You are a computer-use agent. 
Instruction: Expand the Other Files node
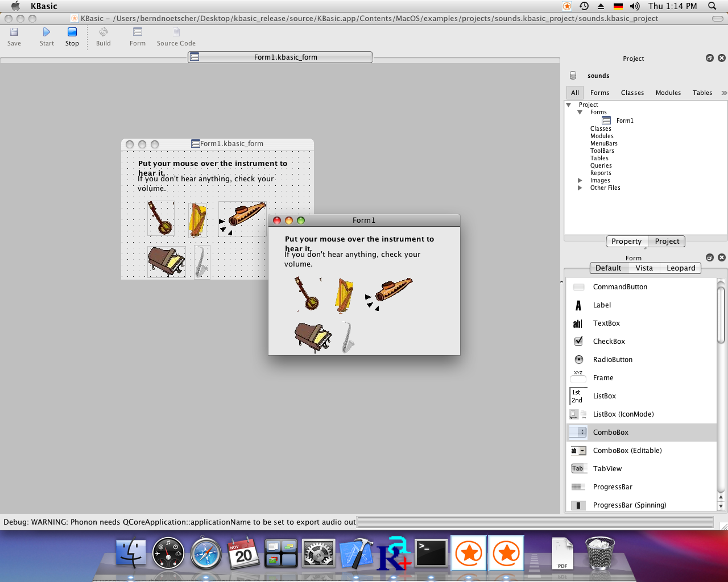click(580, 188)
